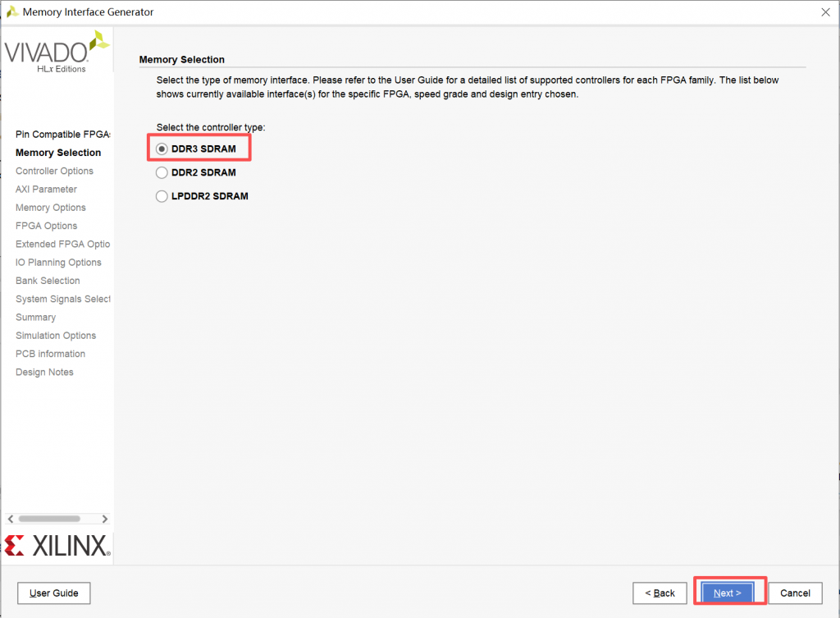Screen dimensions: 840x618
Task: Choose LPDDR2 SDRAM controller type
Action: pyautogui.click(x=162, y=197)
